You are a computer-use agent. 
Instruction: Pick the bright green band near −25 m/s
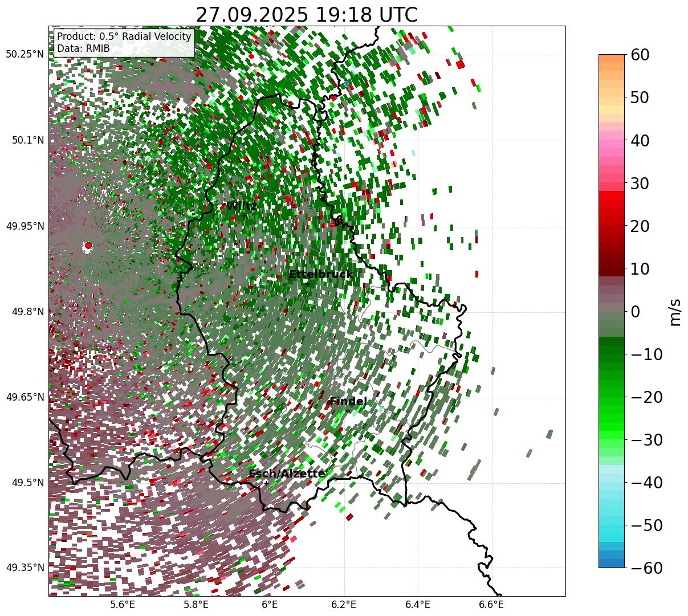click(x=612, y=418)
